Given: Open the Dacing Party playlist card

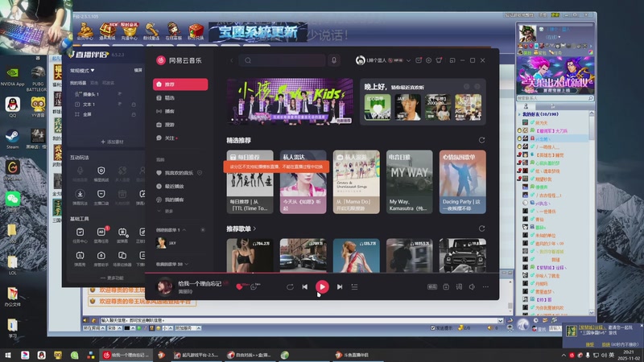Looking at the screenshot, I should click(x=462, y=182).
